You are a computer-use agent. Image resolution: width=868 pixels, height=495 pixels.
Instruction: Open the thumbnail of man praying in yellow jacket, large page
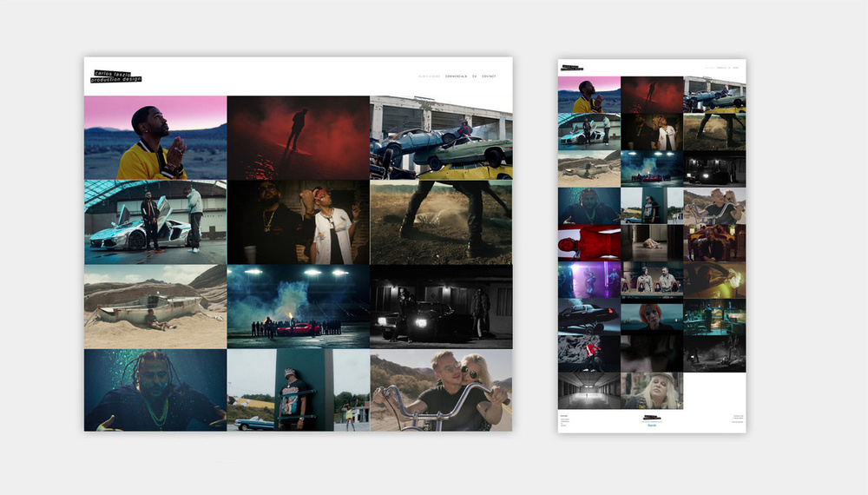click(155, 138)
